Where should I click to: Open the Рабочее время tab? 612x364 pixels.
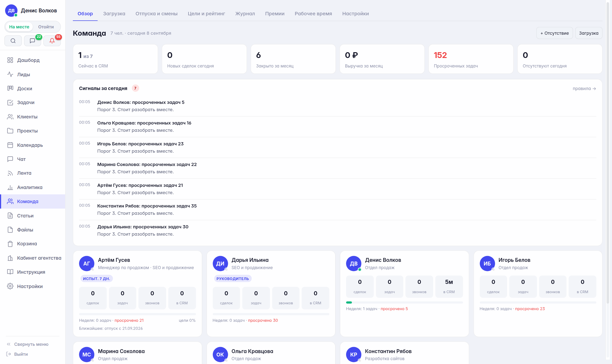tap(313, 14)
